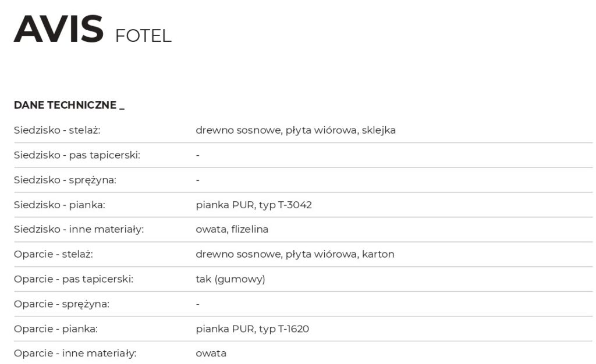The image size is (596, 364).
Task: Click the FOTEL subtitle text
Action: coord(143,36)
